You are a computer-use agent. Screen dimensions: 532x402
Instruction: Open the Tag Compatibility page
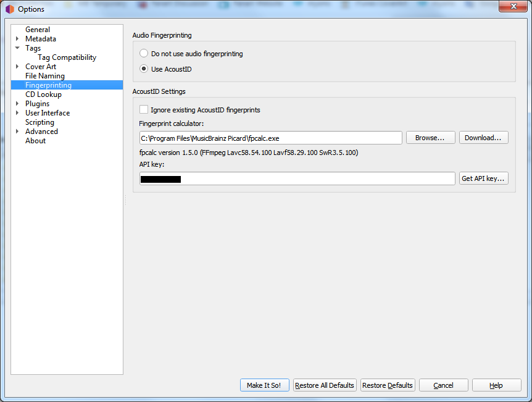67,57
